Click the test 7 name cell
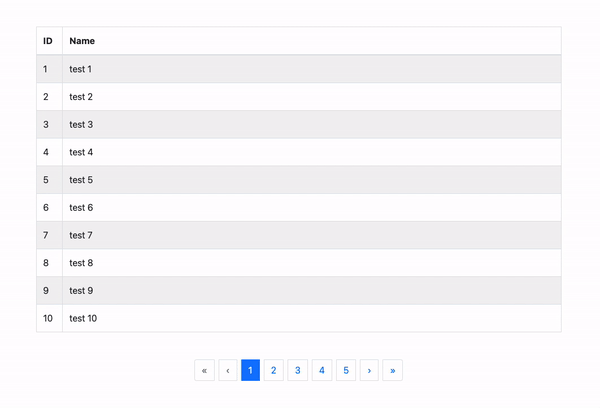 click(312, 235)
